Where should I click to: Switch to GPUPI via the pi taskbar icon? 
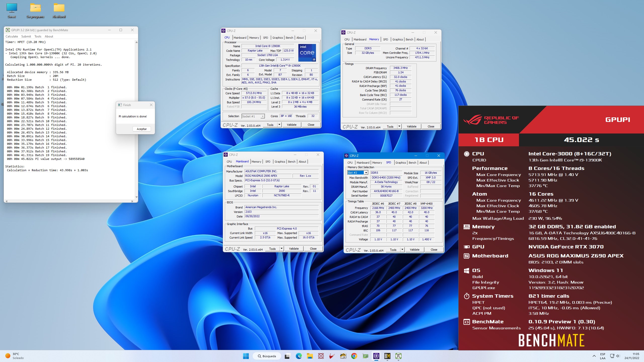click(398, 356)
